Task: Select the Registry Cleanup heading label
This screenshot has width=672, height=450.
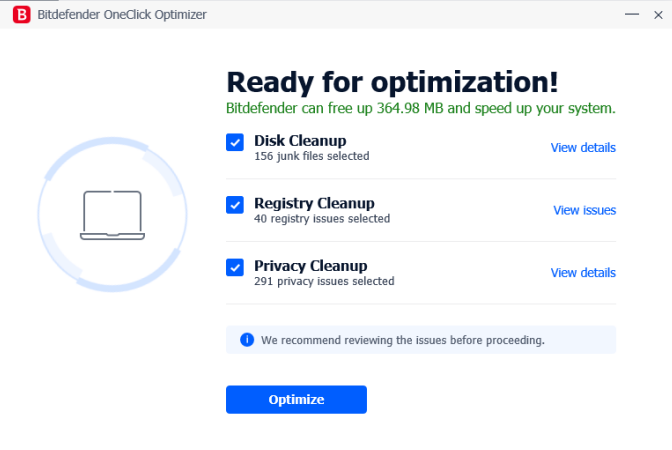Action: (x=314, y=203)
